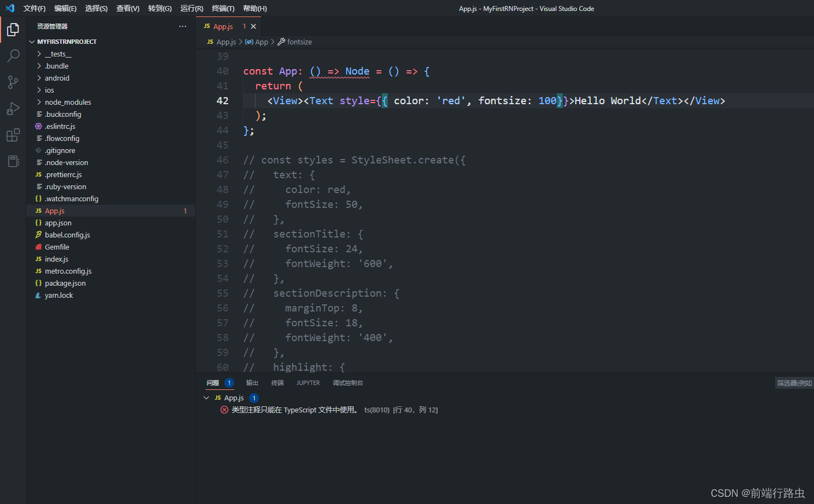Click the problems filter input field
Viewport: 814px width, 504px height.
[x=794, y=383]
